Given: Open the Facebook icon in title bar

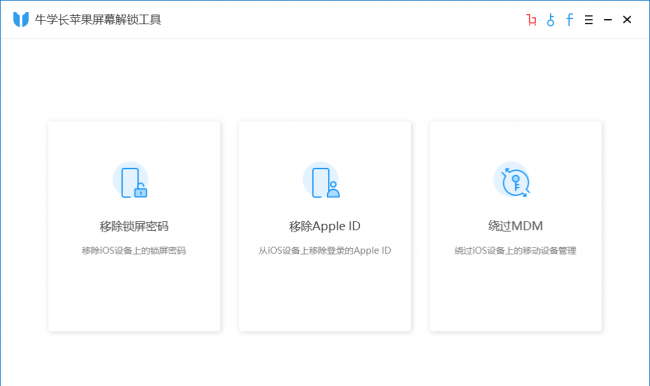Looking at the screenshot, I should coord(570,19).
